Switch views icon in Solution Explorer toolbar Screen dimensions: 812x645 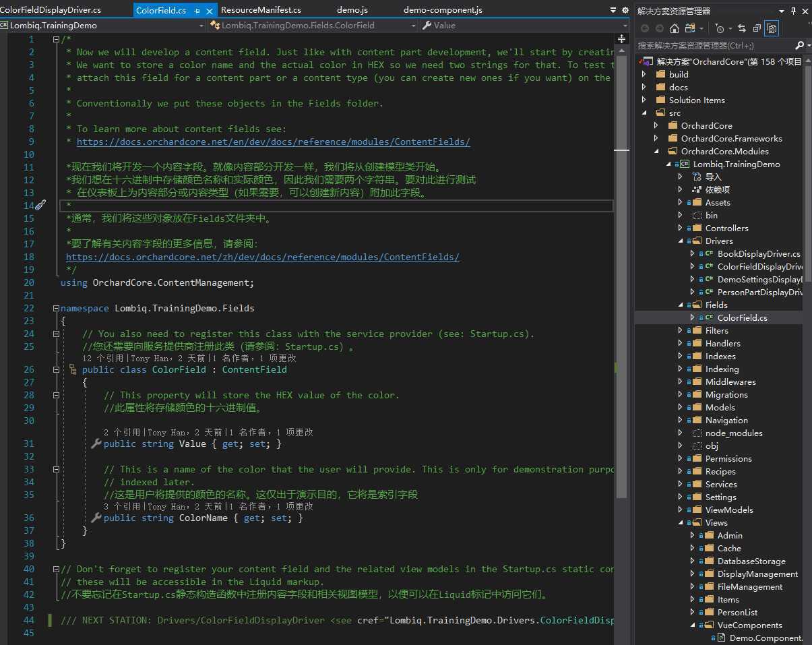(689, 28)
